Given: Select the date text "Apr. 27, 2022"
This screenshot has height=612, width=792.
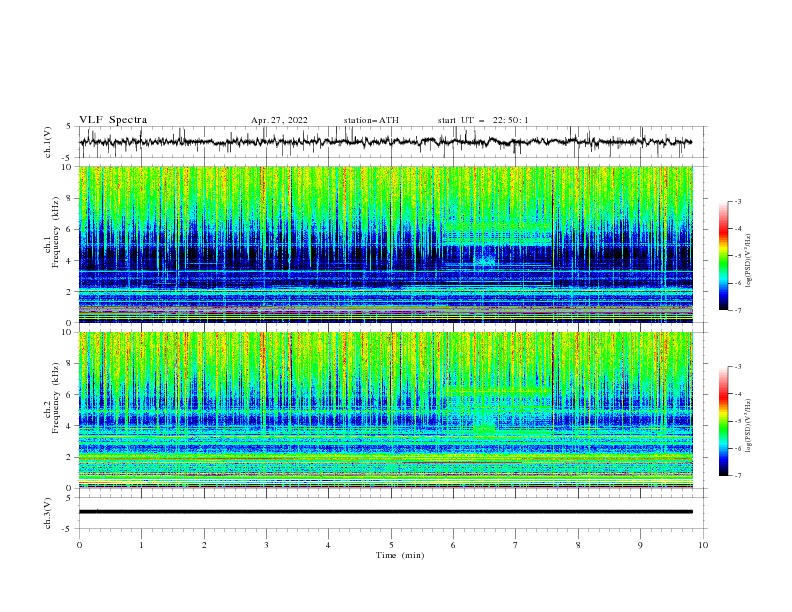Looking at the screenshot, I should 279,120.
